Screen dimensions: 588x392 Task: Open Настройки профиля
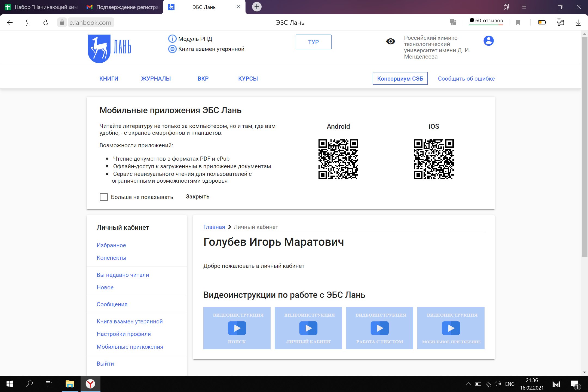coord(124,334)
